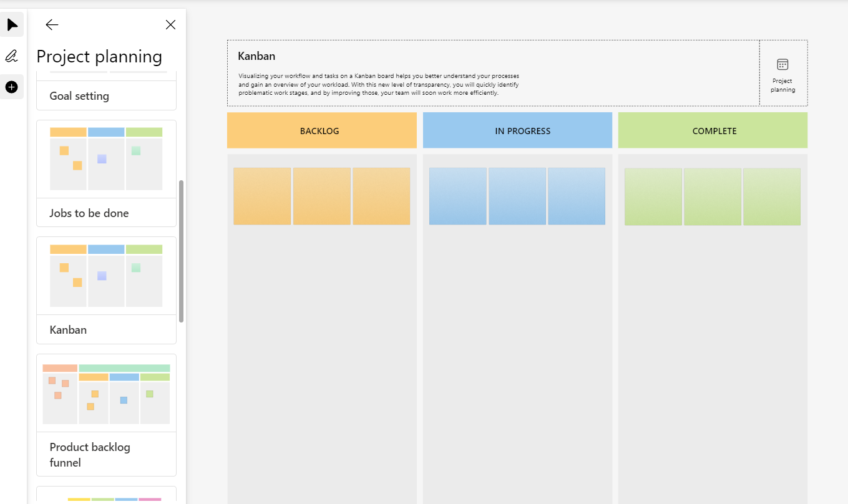
Task: Choose the Kanban template thumbnail
Action: click(106, 276)
